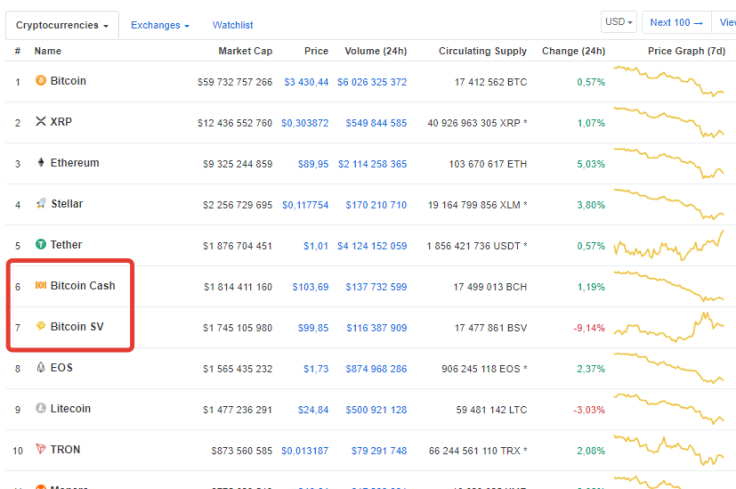This screenshot has height=489, width=736.
Task: Click the Stellar rocket logo icon
Action: tap(41, 203)
